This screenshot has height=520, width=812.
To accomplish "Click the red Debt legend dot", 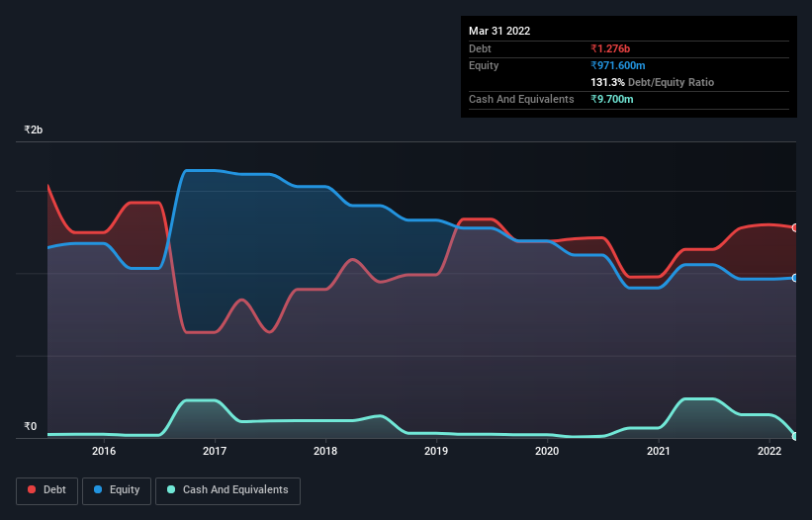I will [32, 489].
